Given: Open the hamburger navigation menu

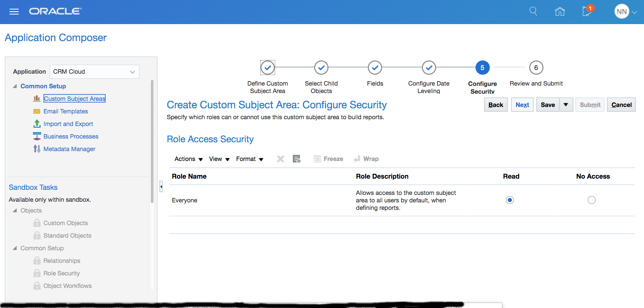Looking at the screenshot, I should [14, 12].
